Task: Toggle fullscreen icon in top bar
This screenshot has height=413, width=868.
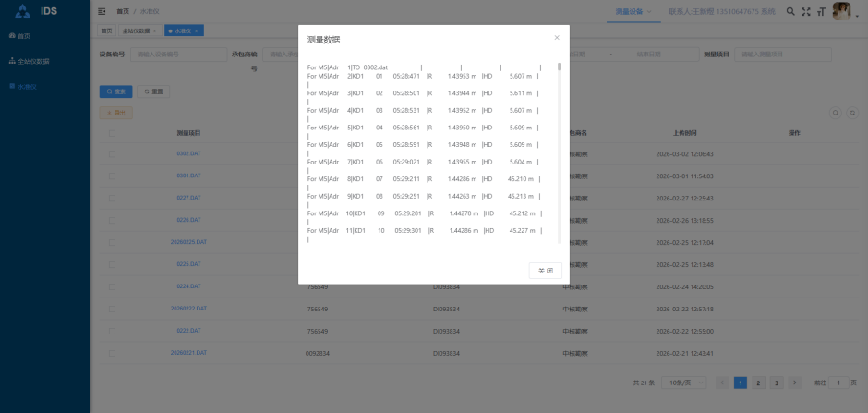Action: (x=806, y=12)
